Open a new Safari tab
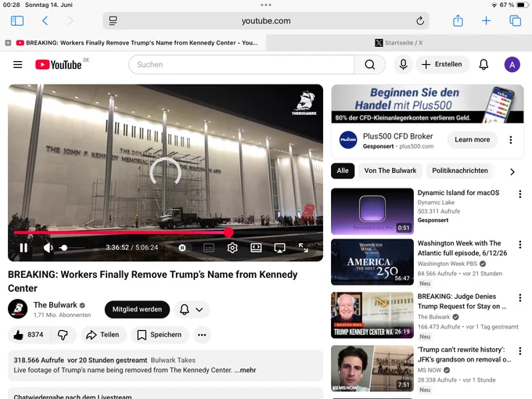This screenshot has width=532, height=399. coord(486,20)
